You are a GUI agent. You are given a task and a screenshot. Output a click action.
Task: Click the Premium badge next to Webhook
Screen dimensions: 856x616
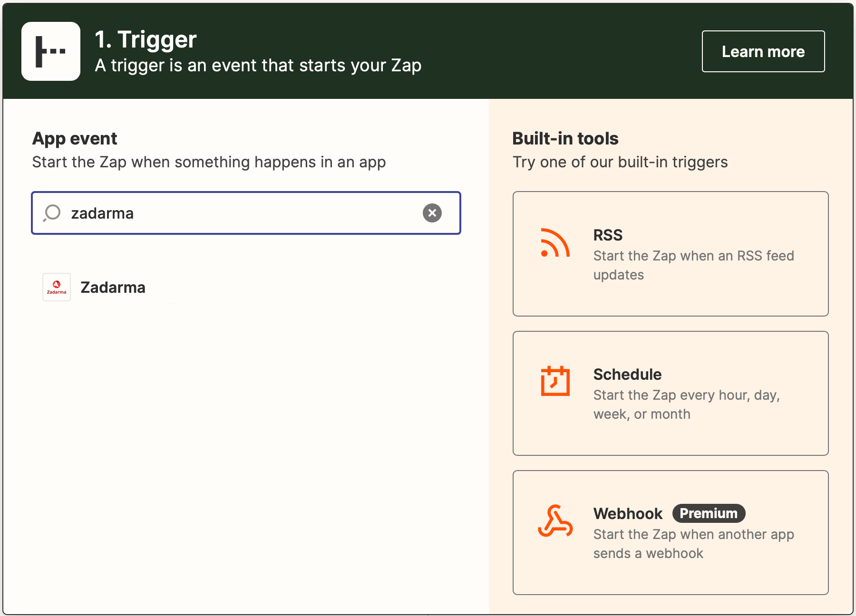[x=708, y=513]
